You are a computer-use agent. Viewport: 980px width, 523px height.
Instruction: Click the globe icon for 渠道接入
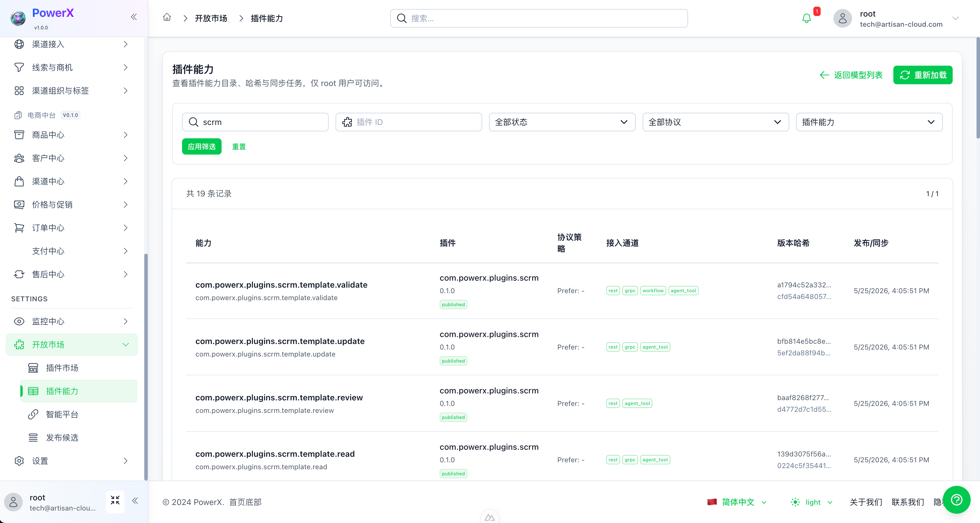19,44
